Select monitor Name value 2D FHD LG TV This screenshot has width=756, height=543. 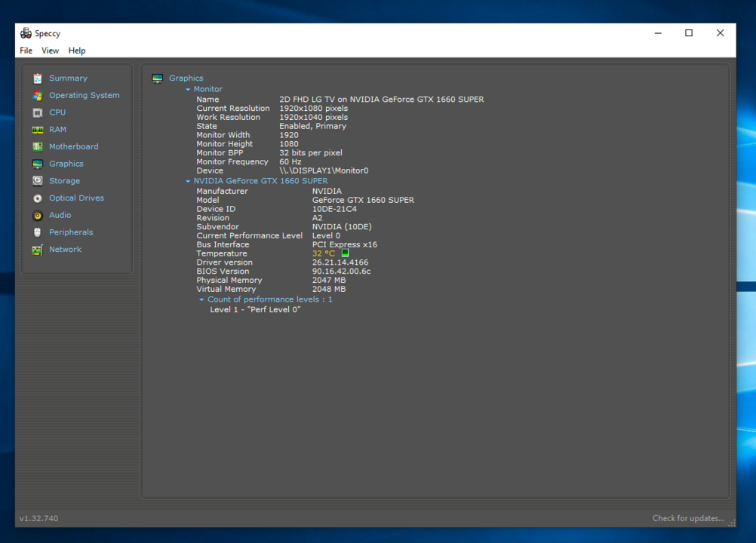tap(382, 100)
